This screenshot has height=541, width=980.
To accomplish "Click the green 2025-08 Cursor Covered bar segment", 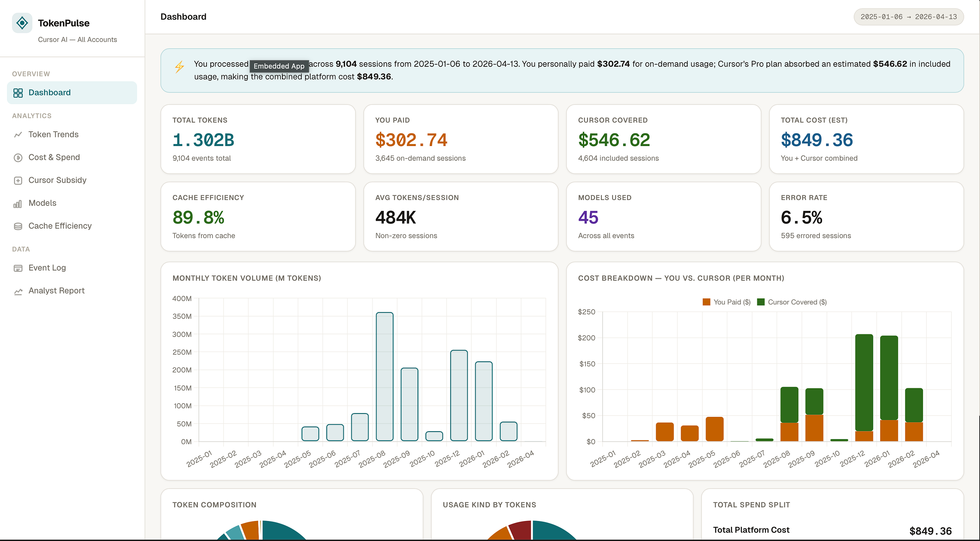I will [789, 405].
